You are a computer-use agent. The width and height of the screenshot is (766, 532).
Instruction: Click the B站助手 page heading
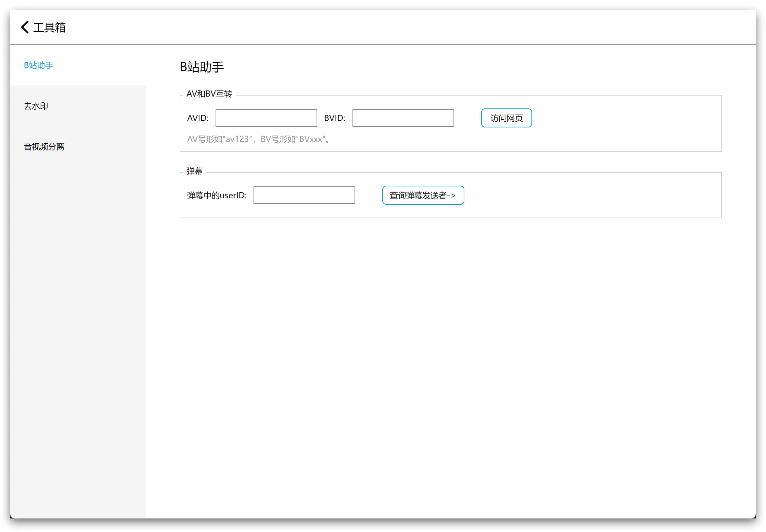[x=202, y=67]
